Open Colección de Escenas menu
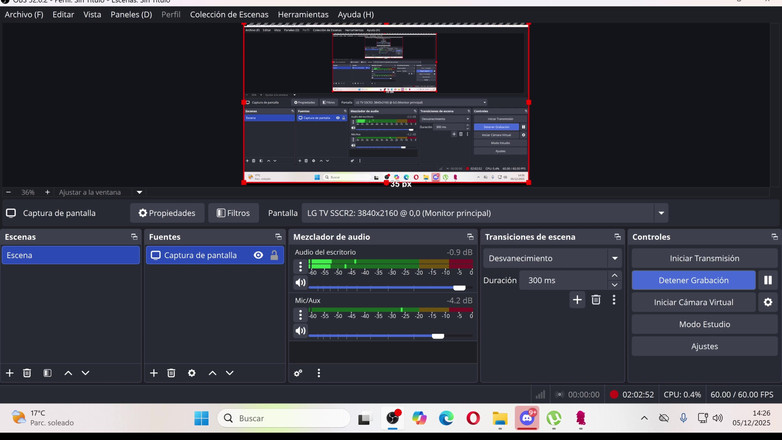The height and width of the screenshot is (440, 782). click(x=229, y=15)
